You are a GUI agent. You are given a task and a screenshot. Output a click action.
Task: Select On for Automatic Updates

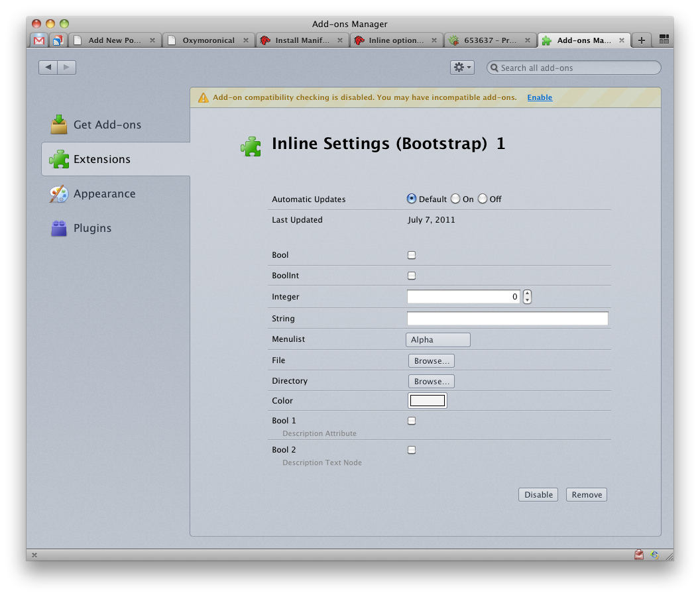click(x=455, y=199)
